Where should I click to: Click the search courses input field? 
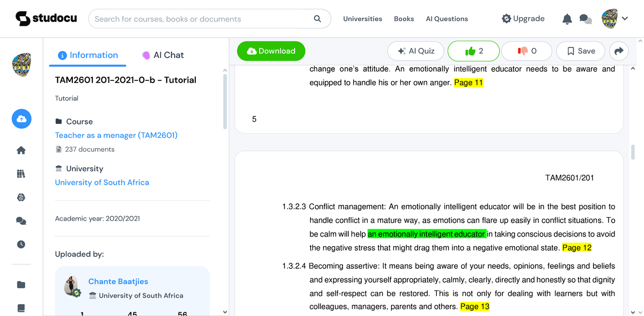(201, 19)
